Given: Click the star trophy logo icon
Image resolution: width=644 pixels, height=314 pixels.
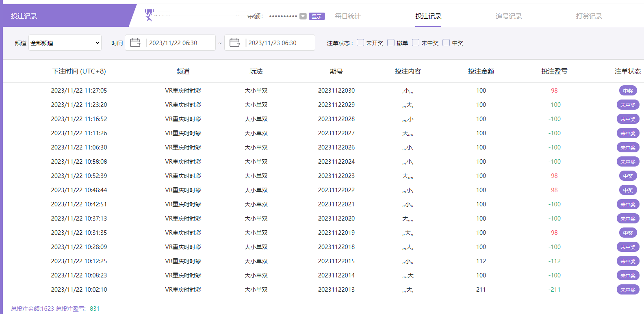Looking at the screenshot, I should click(x=149, y=15).
